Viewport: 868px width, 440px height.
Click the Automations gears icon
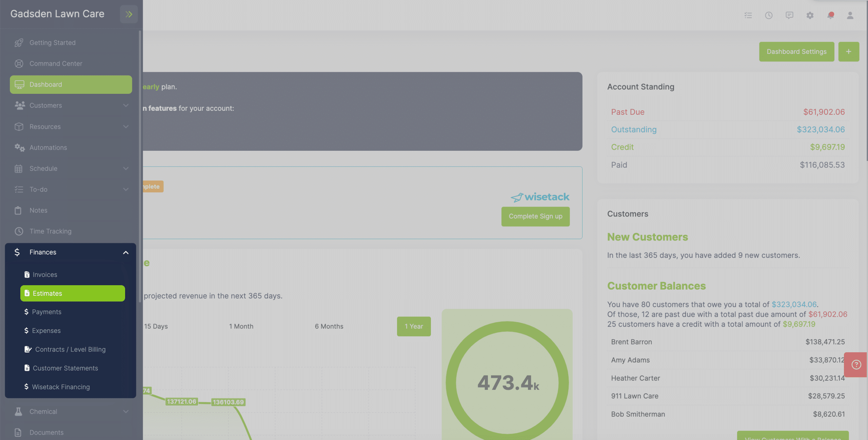(x=20, y=148)
